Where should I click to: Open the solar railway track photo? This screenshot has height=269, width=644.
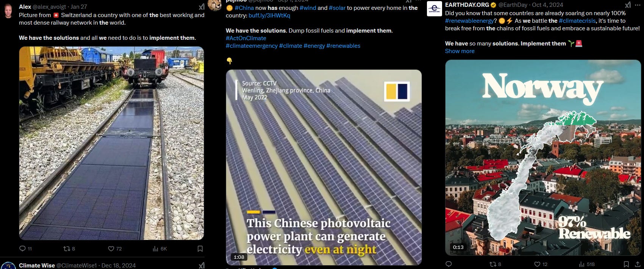pos(111,143)
